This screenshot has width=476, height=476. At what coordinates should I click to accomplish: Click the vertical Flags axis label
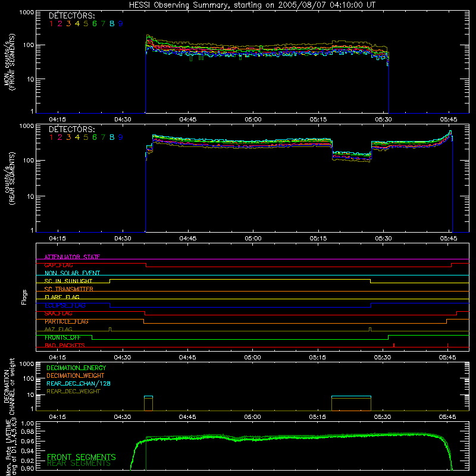point(24,297)
